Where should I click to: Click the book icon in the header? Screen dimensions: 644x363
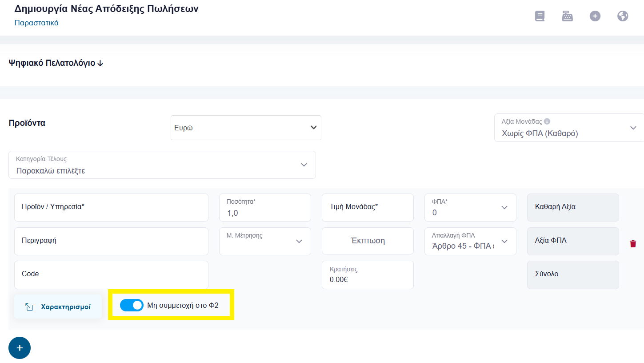click(x=540, y=16)
